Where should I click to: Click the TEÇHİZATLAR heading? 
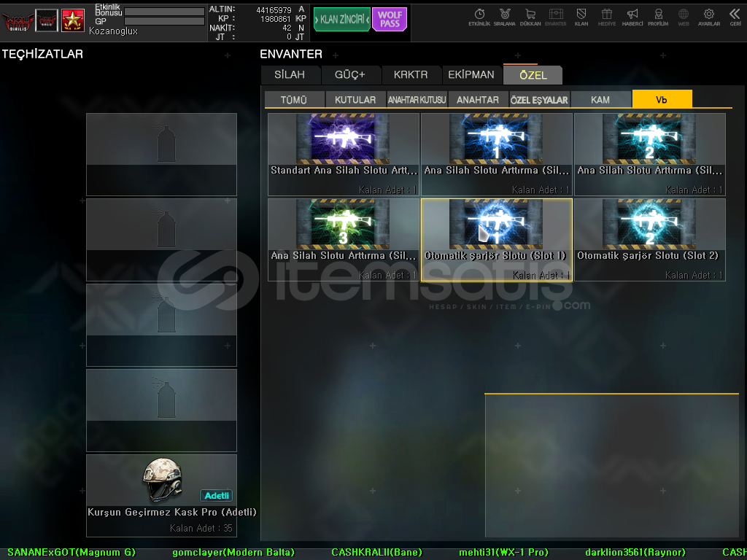[42, 54]
